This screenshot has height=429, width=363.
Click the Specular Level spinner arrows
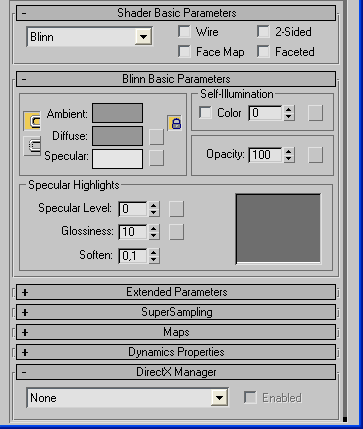[154, 209]
